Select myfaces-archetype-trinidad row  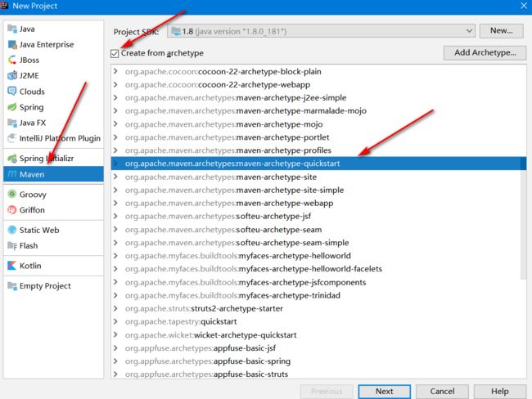point(318,295)
